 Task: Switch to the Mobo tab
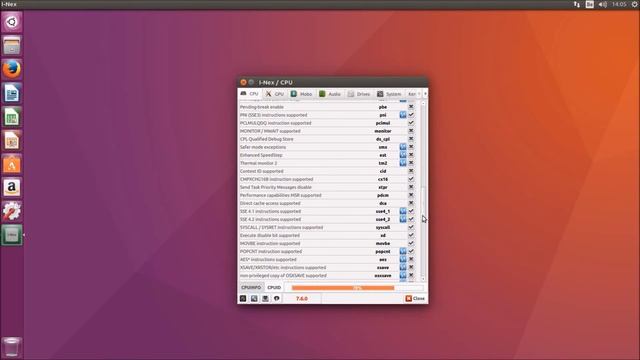[301, 94]
